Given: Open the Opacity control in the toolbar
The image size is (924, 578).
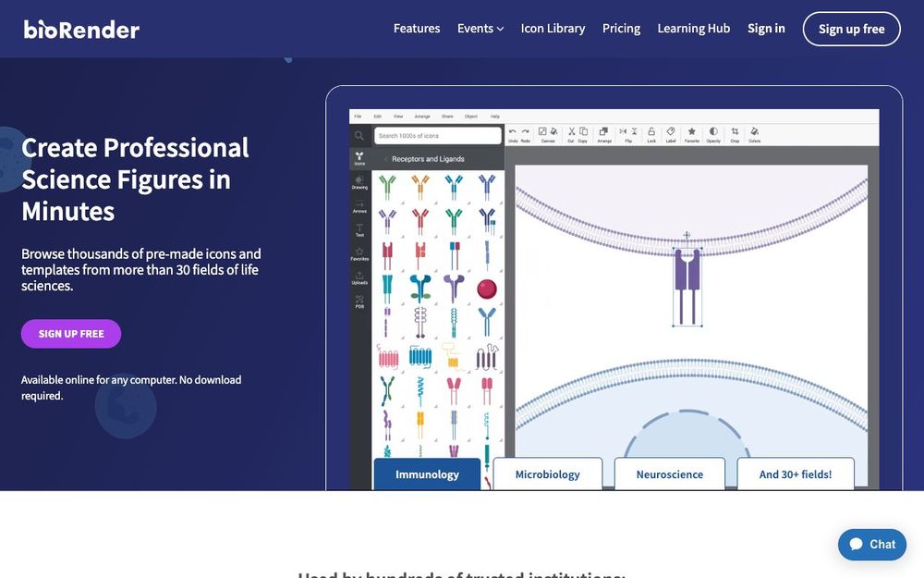Looking at the screenshot, I should [x=712, y=131].
